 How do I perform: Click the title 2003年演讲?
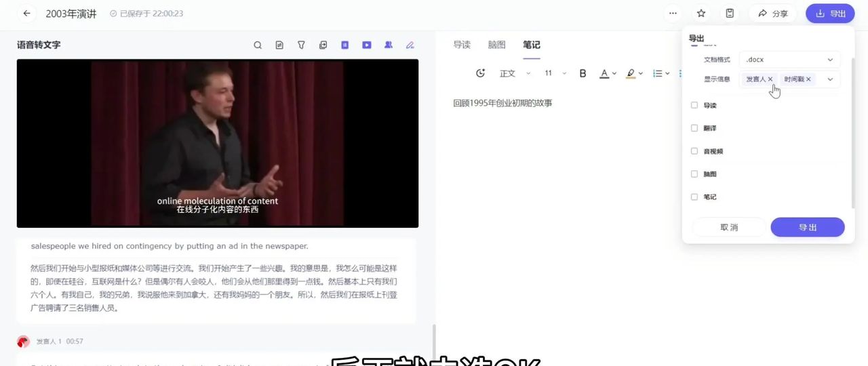[72, 14]
